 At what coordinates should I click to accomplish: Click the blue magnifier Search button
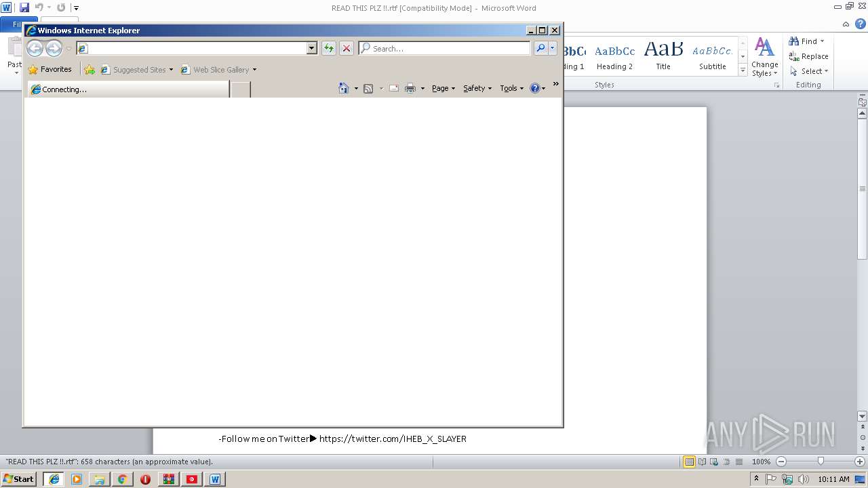pos(540,48)
